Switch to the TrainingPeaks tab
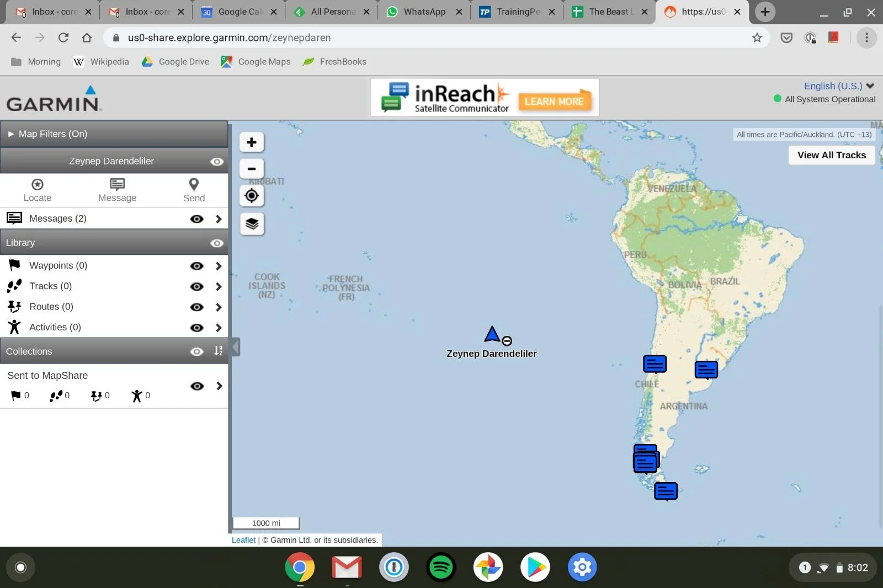Viewport: 883px width, 588px height. click(x=517, y=12)
